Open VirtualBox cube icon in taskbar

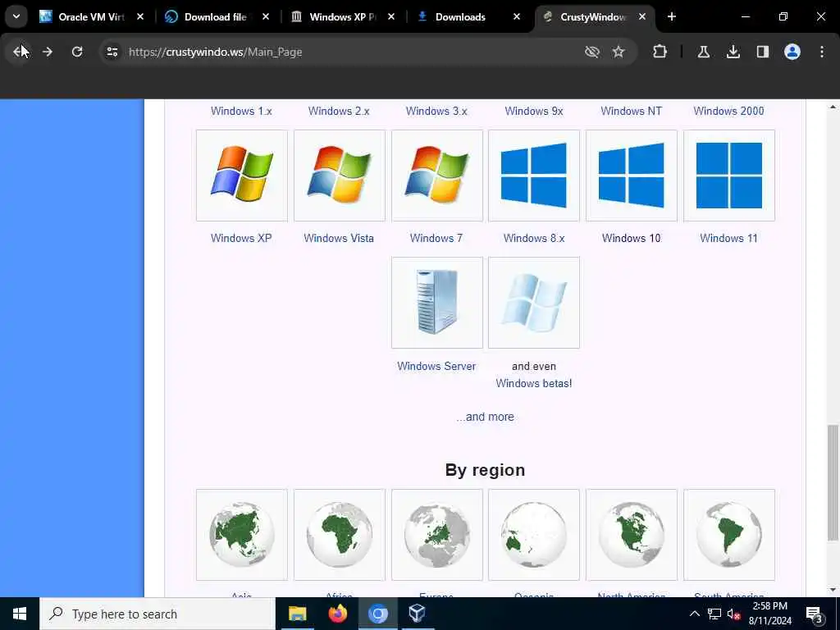pyautogui.click(x=417, y=614)
